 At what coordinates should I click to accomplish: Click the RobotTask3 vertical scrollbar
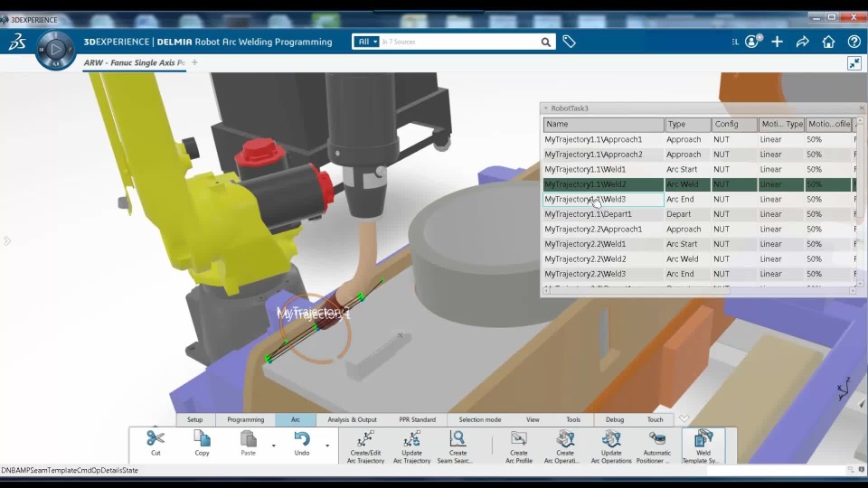click(x=860, y=202)
